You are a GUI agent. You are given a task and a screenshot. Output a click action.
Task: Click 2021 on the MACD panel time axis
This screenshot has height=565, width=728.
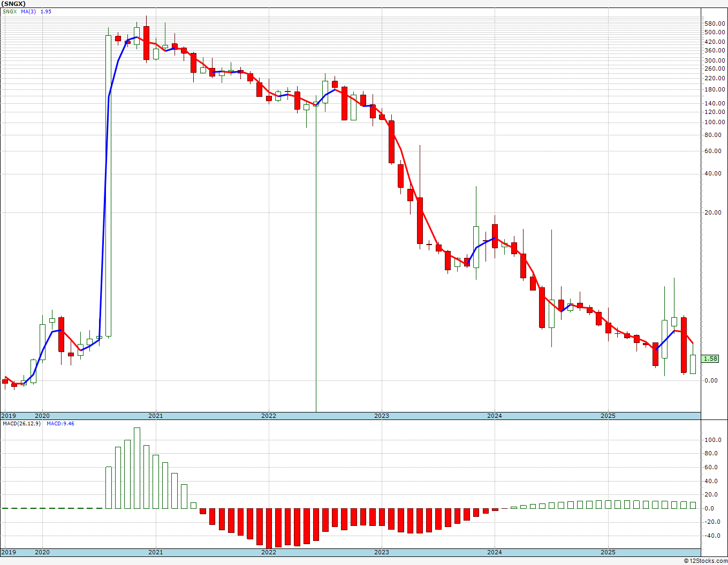155,552
